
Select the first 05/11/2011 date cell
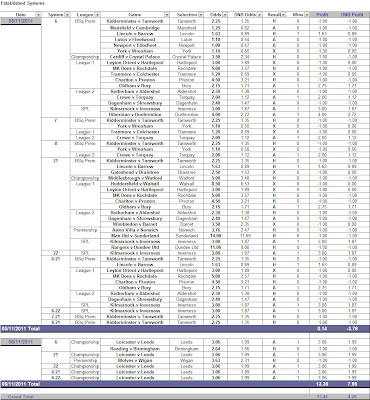21,21
